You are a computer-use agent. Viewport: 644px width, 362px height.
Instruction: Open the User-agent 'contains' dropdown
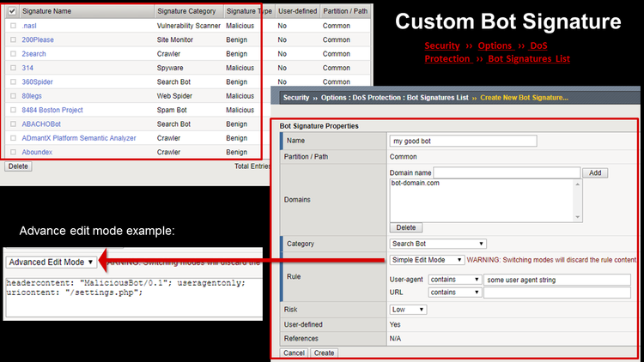[x=454, y=280]
